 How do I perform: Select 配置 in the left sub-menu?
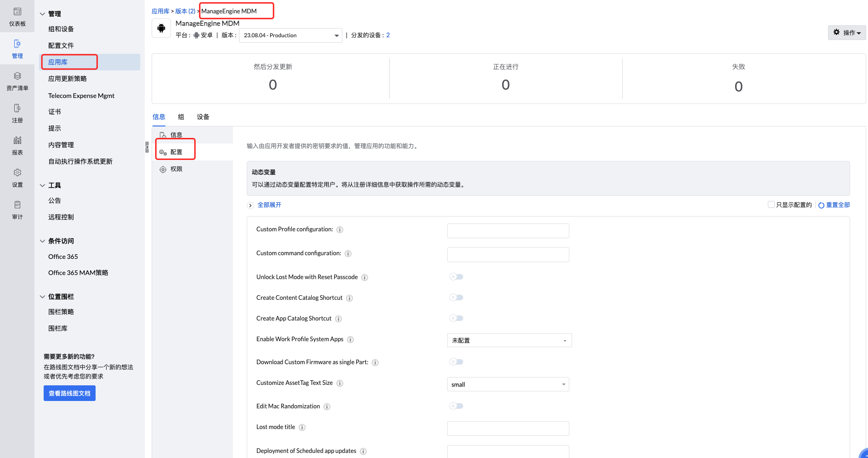(192, 152)
